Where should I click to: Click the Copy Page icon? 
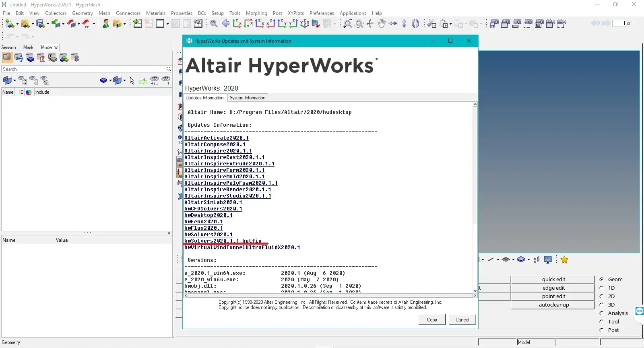click(443, 24)
